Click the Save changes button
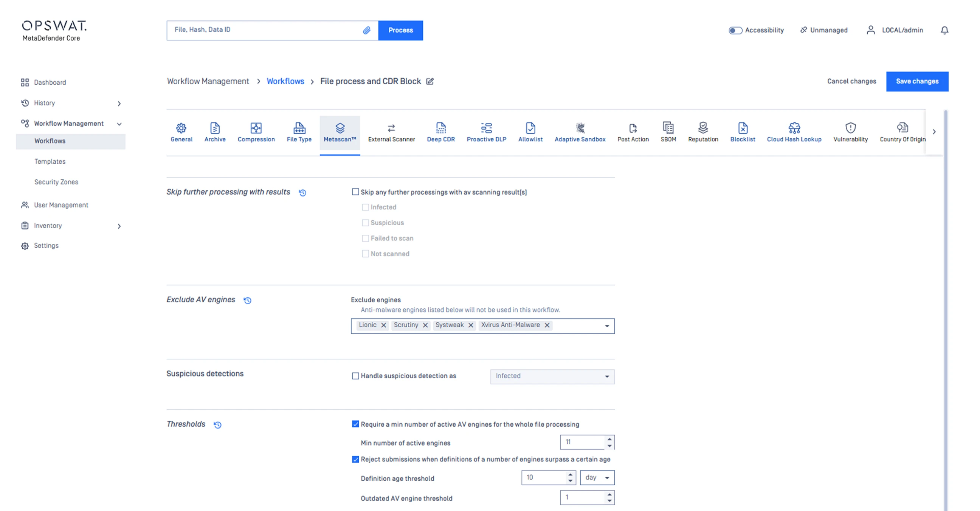Viewport: 980px width, 511px height. [917, 81]
